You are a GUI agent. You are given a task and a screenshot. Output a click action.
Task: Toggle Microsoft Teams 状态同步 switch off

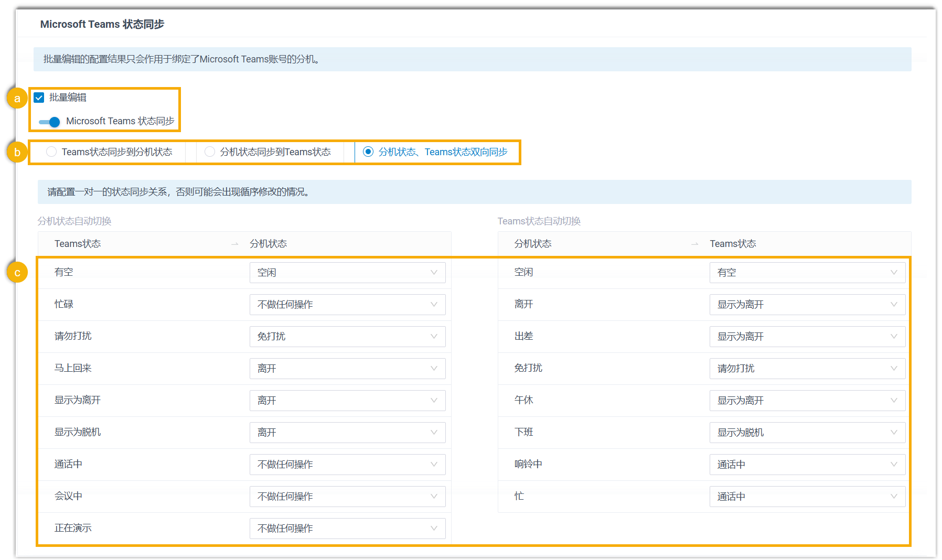tap(50, 122)
